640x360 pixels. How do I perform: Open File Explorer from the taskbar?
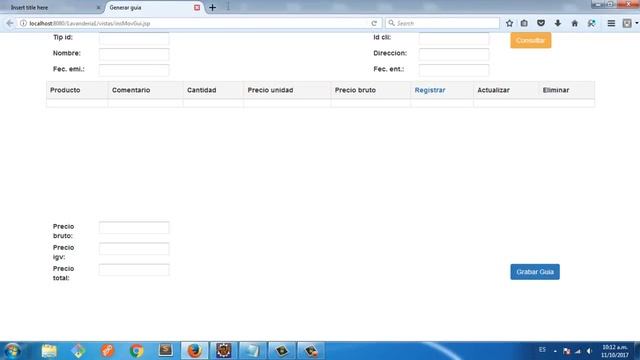pos(49,351)
